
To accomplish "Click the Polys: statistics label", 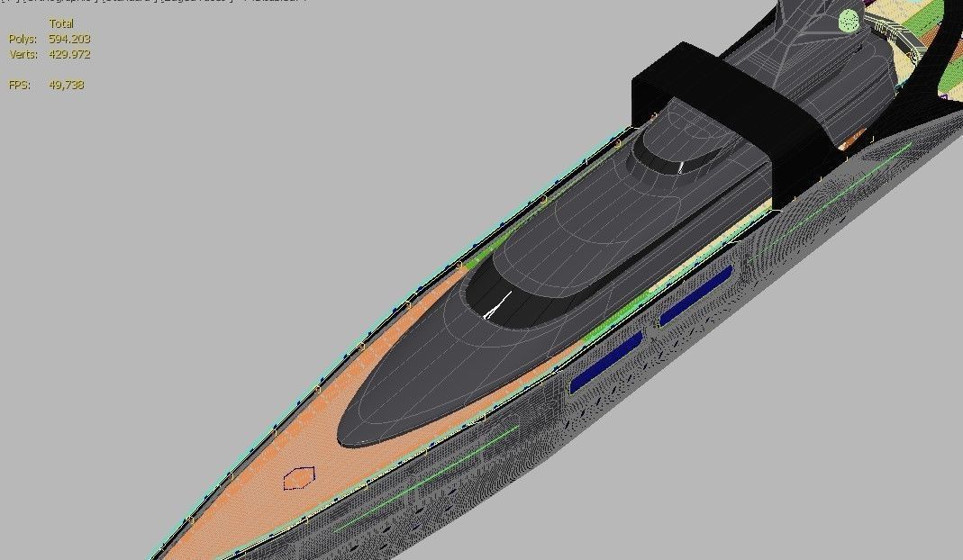I will (23, 39).
